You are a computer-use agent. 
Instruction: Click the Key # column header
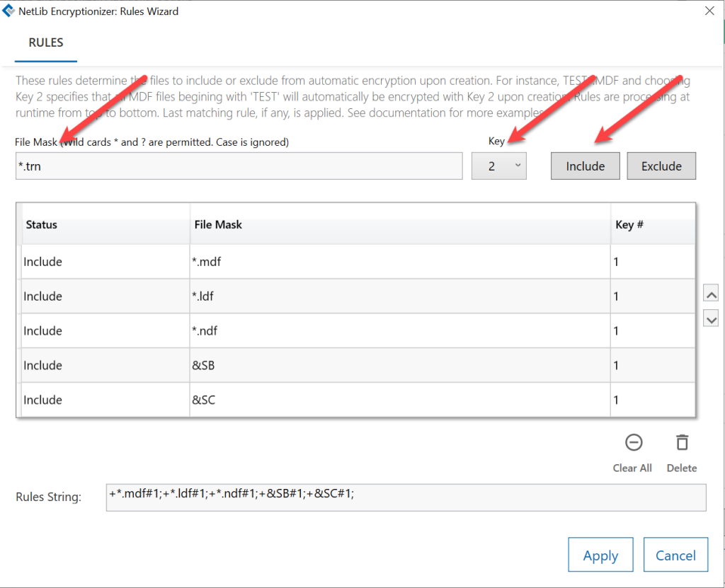653,225
